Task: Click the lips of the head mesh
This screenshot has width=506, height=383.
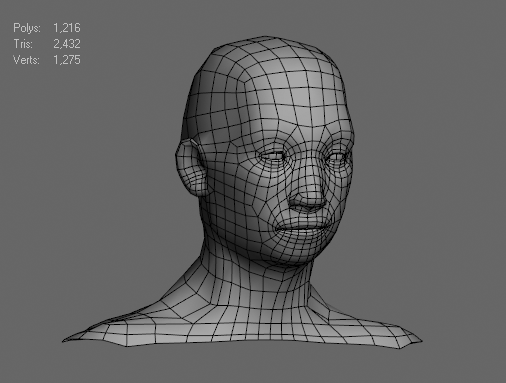Action: point(302,229)
